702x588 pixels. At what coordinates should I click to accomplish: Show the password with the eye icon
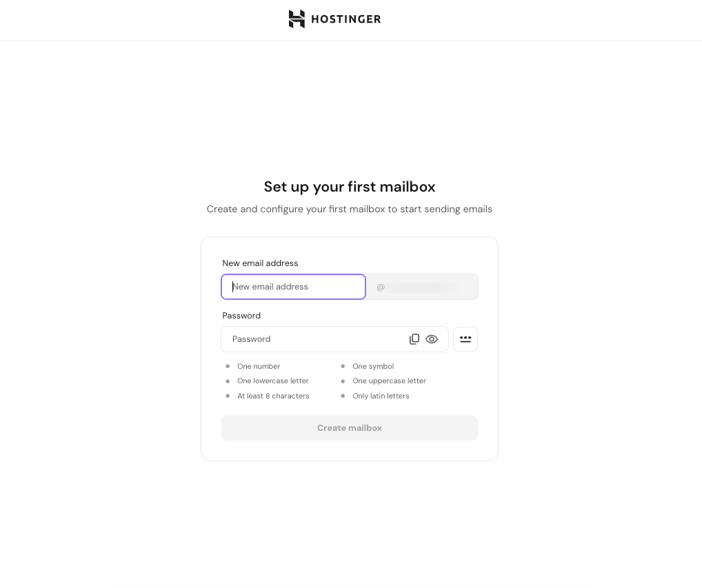432,339
